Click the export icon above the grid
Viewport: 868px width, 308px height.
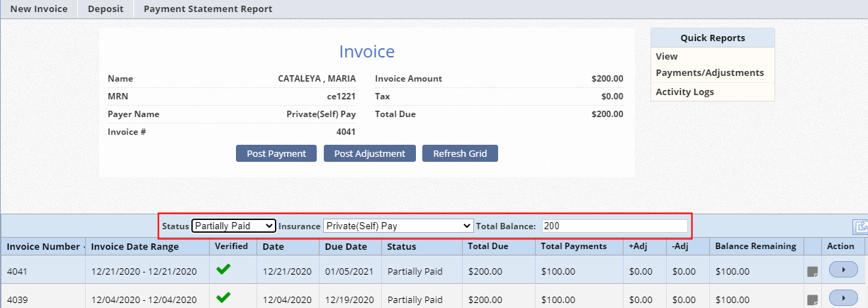pos(861,227)
